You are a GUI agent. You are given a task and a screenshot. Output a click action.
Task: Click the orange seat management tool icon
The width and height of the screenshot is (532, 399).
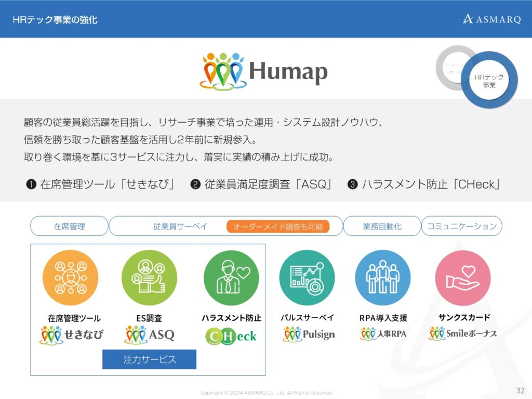(x=70, y=277)
